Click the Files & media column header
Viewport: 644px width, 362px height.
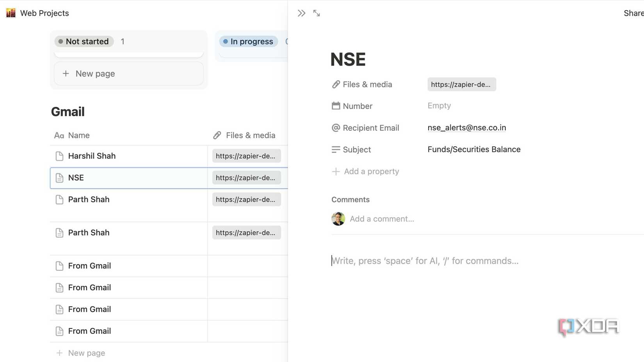coord(250,135)
